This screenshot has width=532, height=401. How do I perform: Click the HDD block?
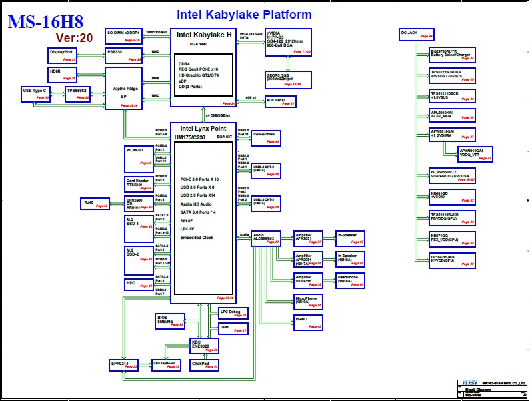click(x=139, y=284)
